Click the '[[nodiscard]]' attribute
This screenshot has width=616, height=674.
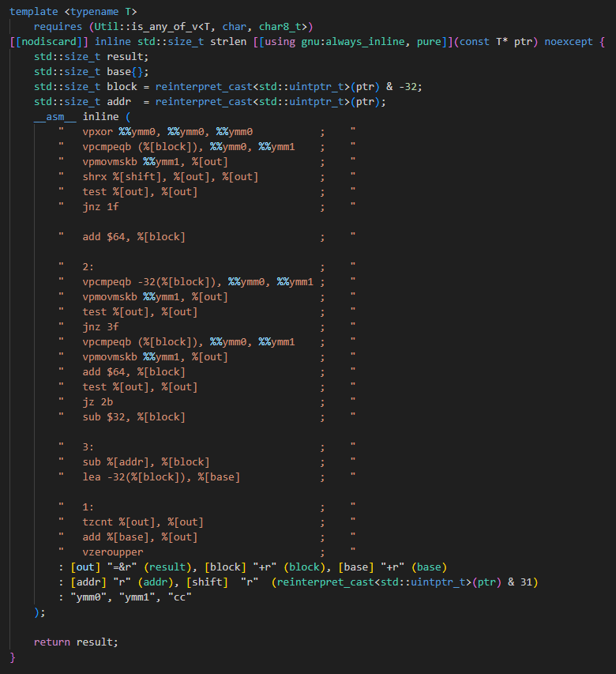pyautogui.click(x=49, y=42)
